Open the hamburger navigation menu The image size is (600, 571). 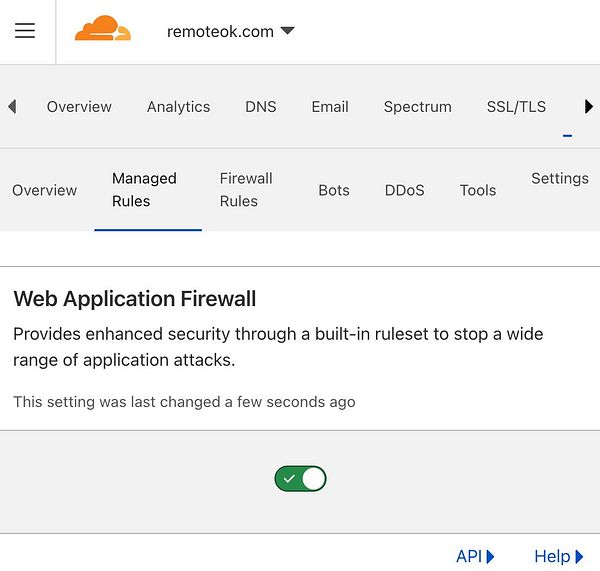point(25,31)
